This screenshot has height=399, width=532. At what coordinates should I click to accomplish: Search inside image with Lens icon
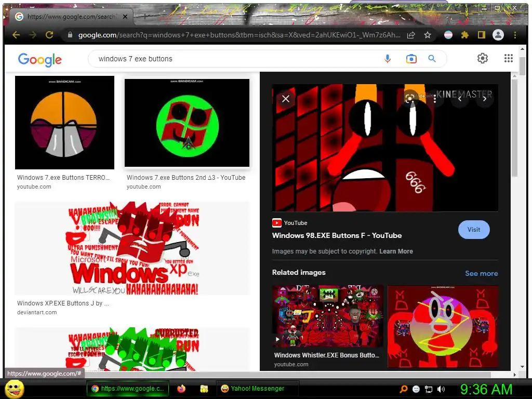click(409, 98)
